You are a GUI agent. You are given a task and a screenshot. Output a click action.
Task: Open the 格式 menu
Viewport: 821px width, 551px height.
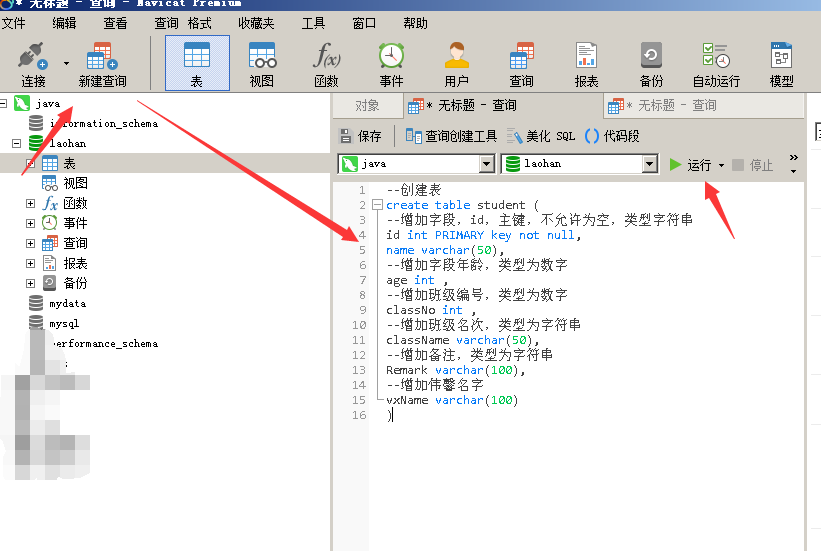[199, 23]
